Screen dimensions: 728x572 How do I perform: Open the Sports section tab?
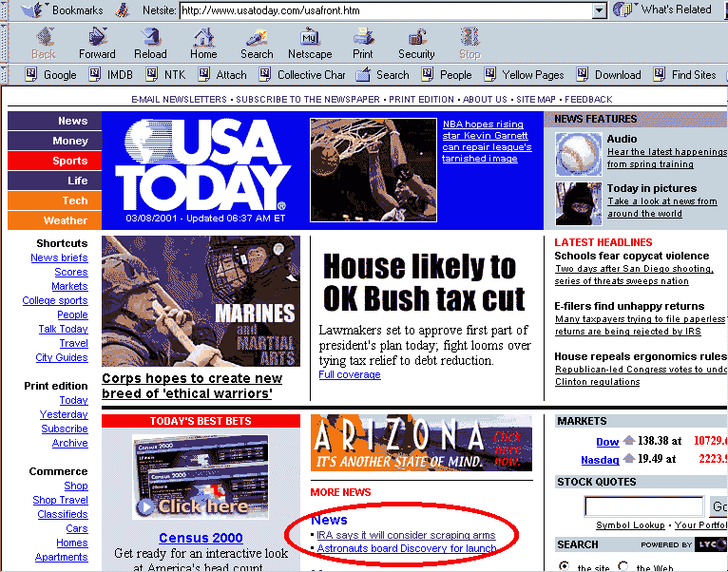click(x=55, y=161)
